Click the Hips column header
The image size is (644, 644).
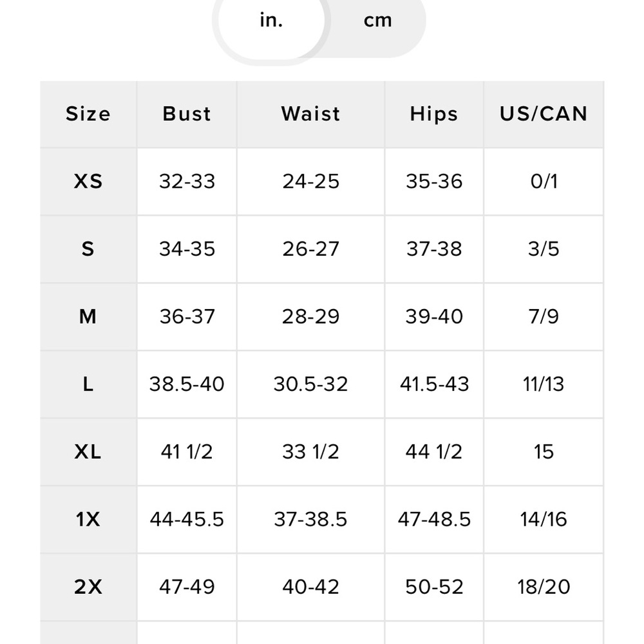434,114
